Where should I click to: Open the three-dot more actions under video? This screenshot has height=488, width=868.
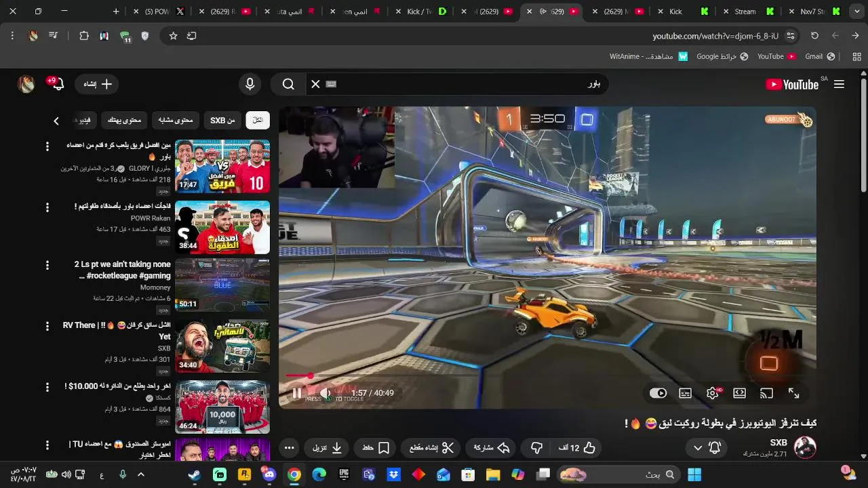pos(290,448)
